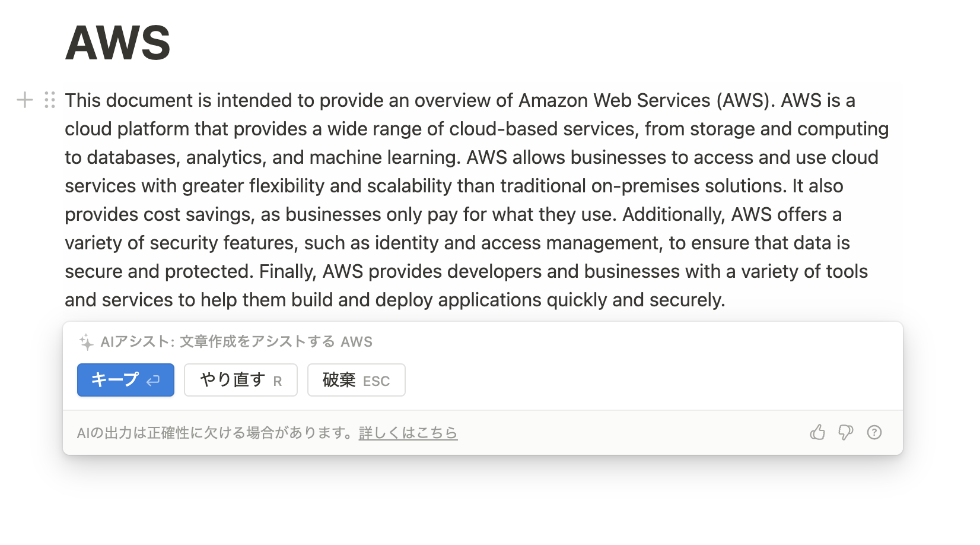Rate the AI output with thumbs up

click(x=818, y=432)
